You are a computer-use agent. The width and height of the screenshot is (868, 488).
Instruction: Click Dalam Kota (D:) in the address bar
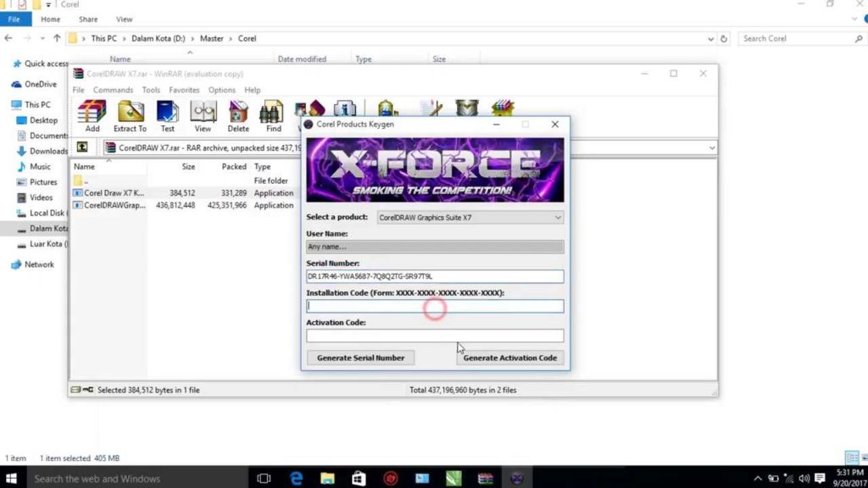click(159, 39)
